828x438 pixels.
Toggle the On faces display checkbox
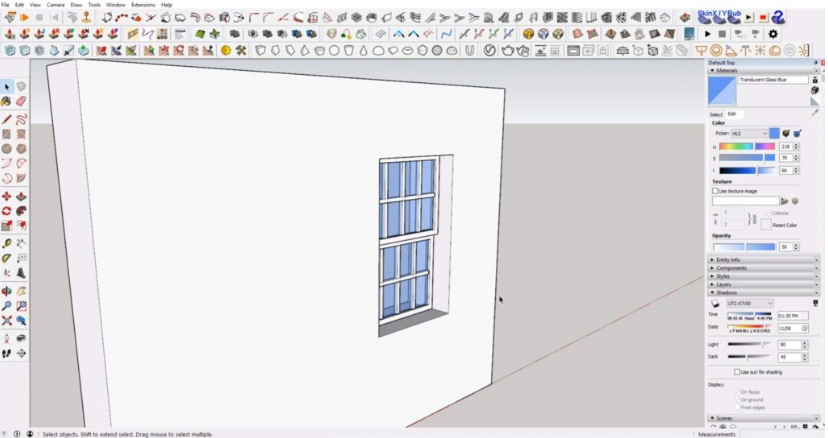pyautogui.click(x=737, y=392)
